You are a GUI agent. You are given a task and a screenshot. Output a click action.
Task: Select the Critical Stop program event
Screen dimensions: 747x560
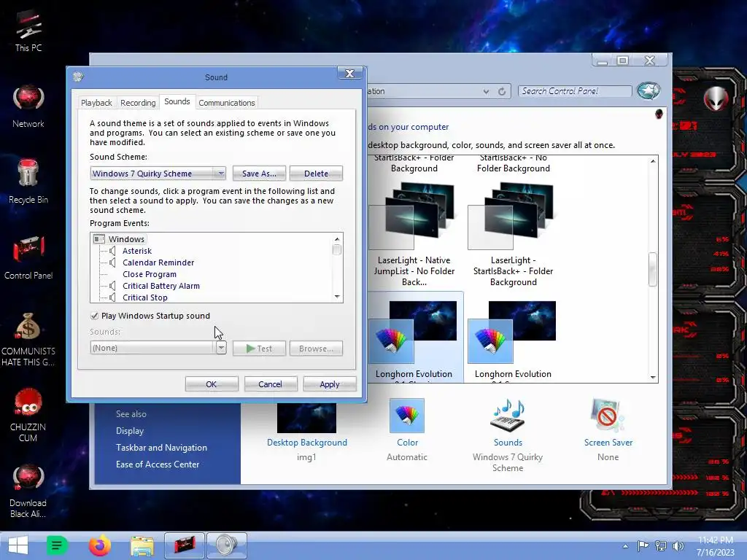pyautogui.click(x=145, y=297)
